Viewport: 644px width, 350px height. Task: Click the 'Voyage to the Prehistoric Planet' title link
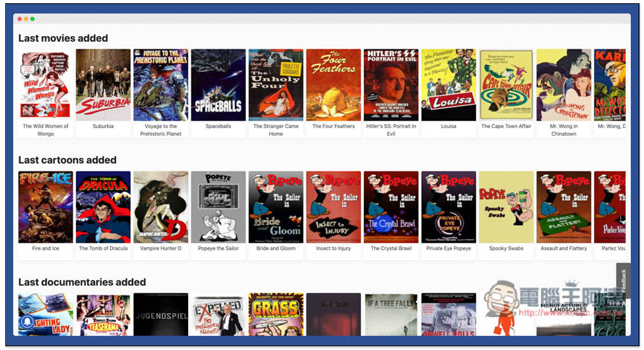pyautogui.click(x=161, y=130)
